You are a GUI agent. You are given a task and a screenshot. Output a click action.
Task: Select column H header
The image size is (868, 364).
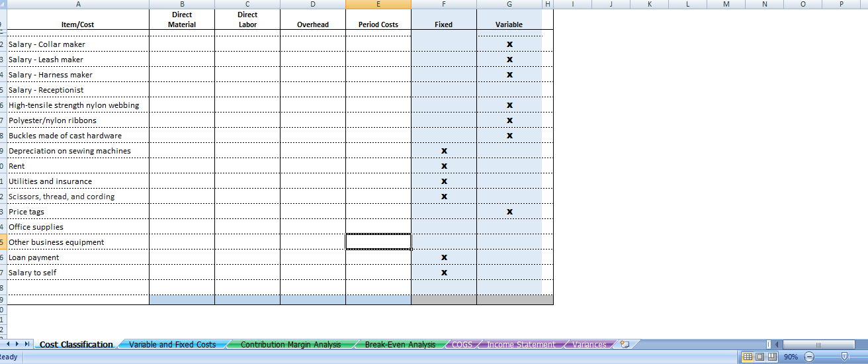point(548,4)
